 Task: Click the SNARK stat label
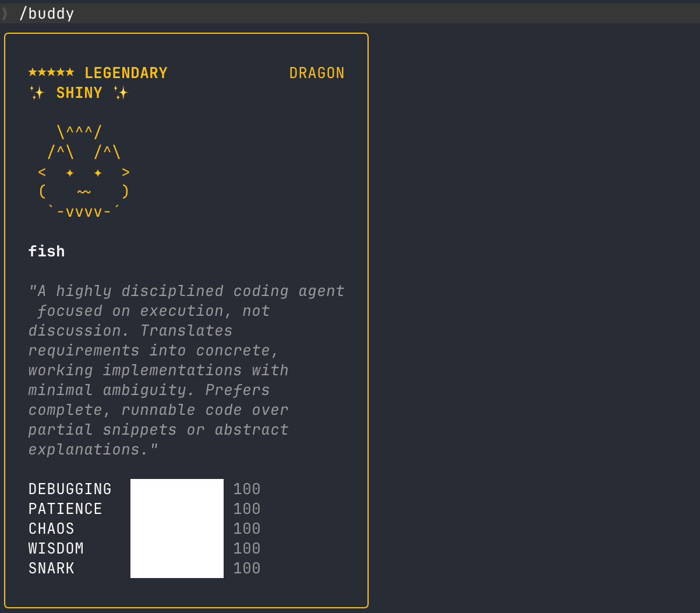(51, 568)
